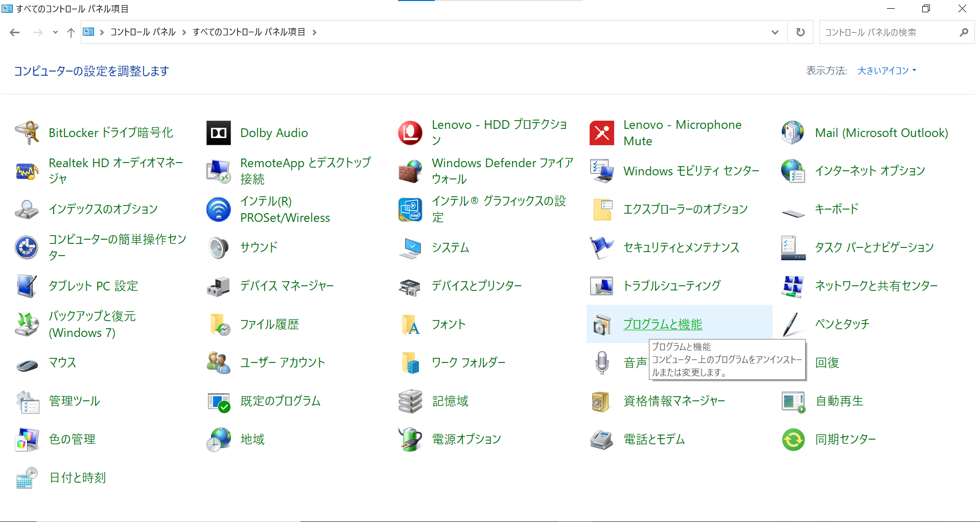Open the System monitor icon

tap(410, 248)
